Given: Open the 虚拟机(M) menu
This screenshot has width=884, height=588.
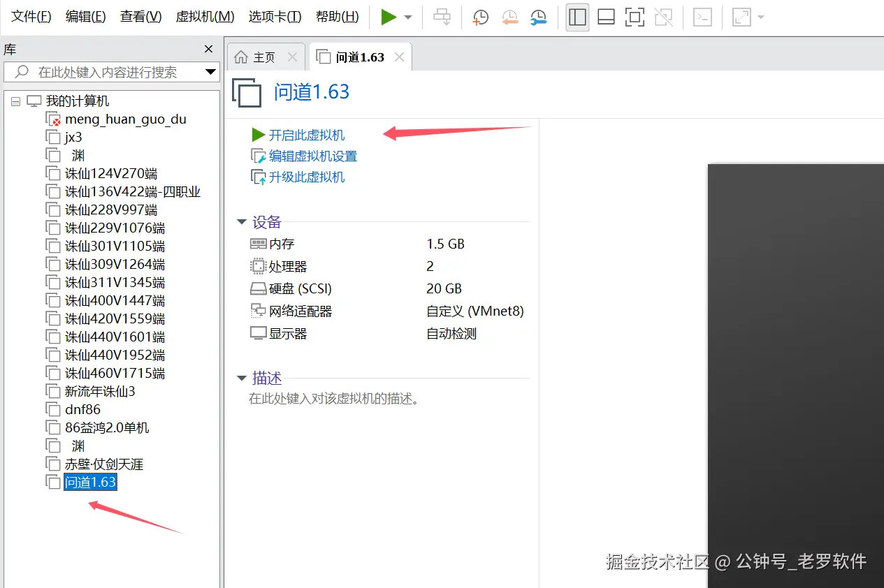Looking at the screenshot, I should click(x=205, y=17).
